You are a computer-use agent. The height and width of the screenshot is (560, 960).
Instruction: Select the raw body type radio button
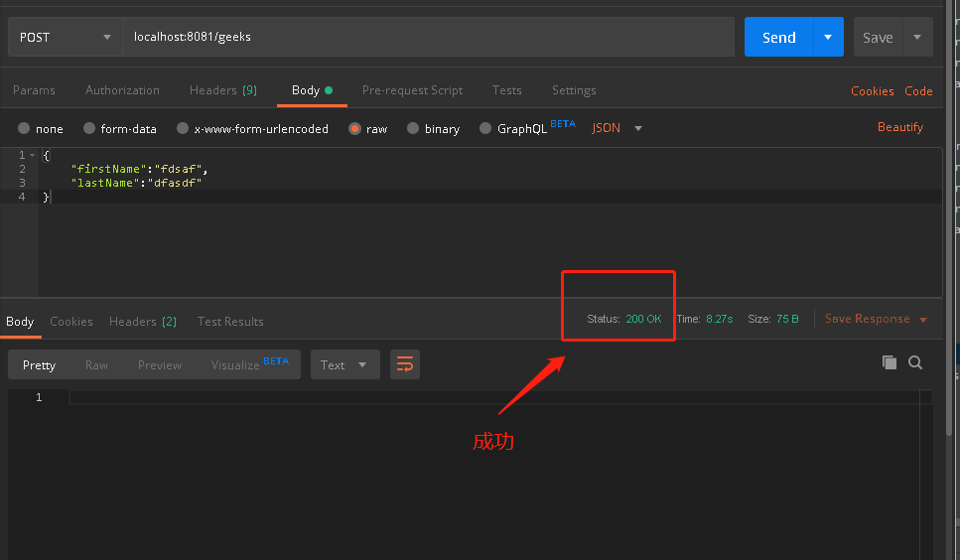(353, 129)
